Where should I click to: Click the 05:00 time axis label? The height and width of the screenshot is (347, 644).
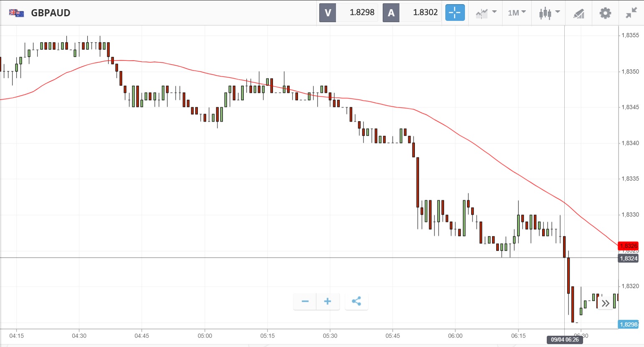205,336
